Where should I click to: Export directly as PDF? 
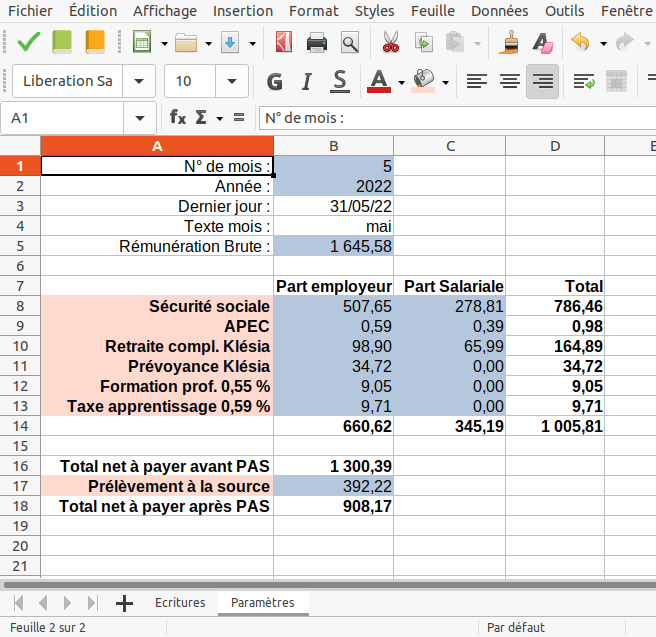coord(284,44)
